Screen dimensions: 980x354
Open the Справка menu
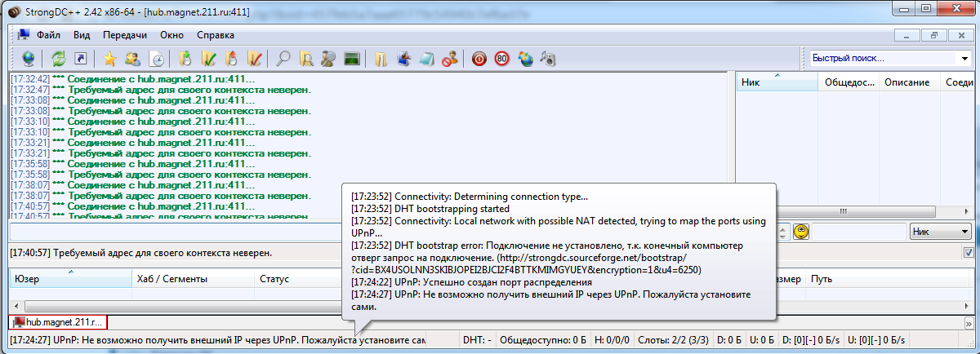pos(216,35)
